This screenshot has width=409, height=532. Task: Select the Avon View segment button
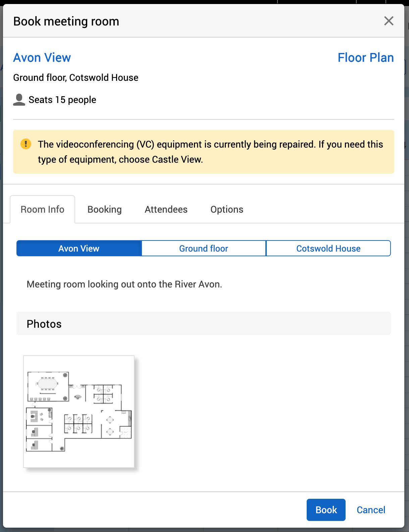coord(79,249)
